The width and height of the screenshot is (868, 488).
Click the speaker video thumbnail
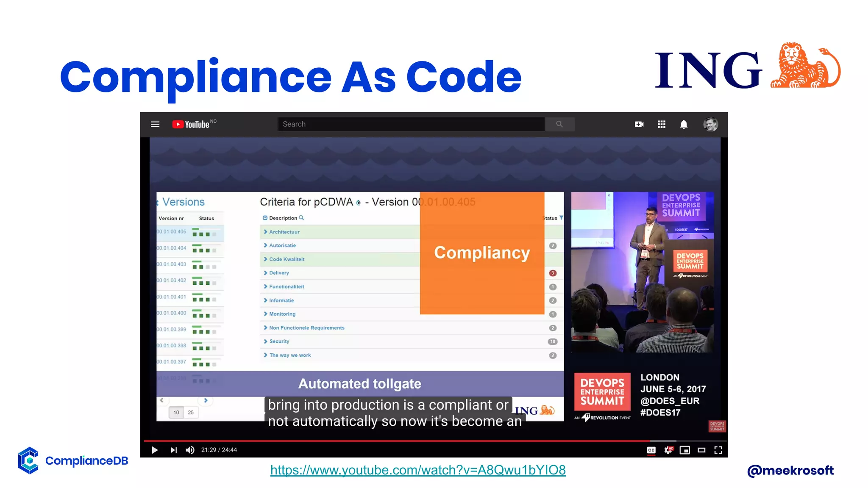643,272
